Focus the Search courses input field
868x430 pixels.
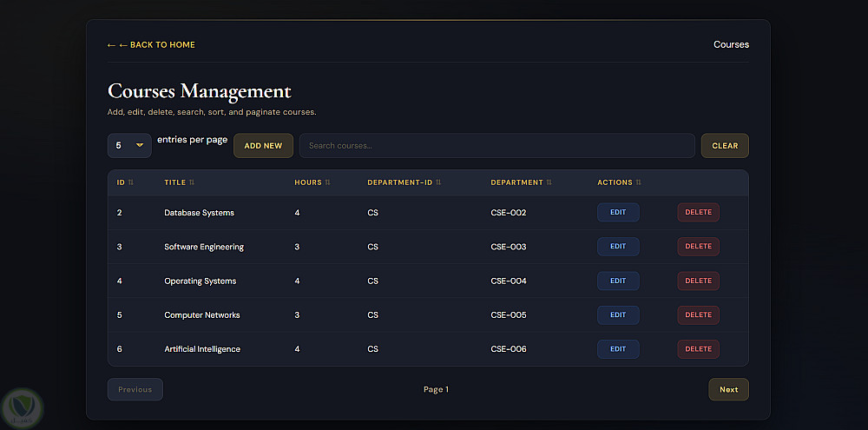click(x=496, y=146)
